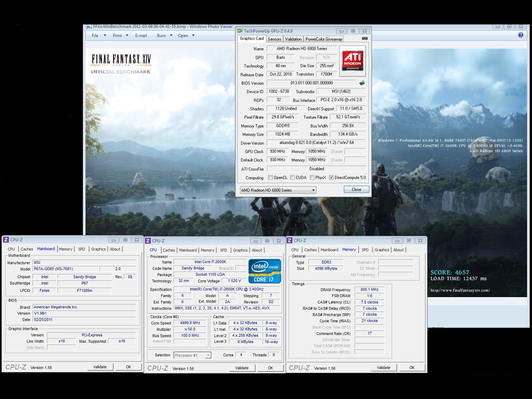Open Graphics tab in CPU-Z Mainboard window

tap(98, 249)
